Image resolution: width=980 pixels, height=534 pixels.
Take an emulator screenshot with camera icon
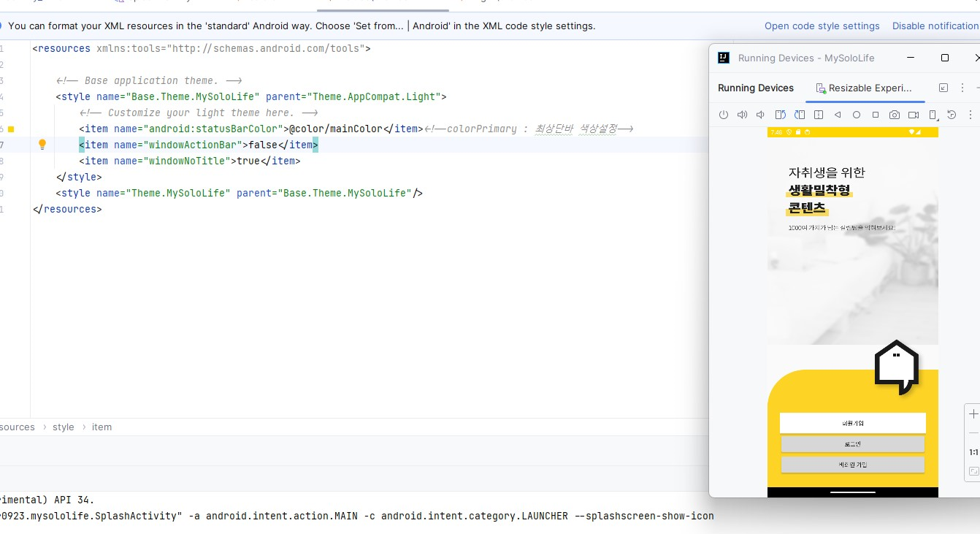[x=895, y=115]
